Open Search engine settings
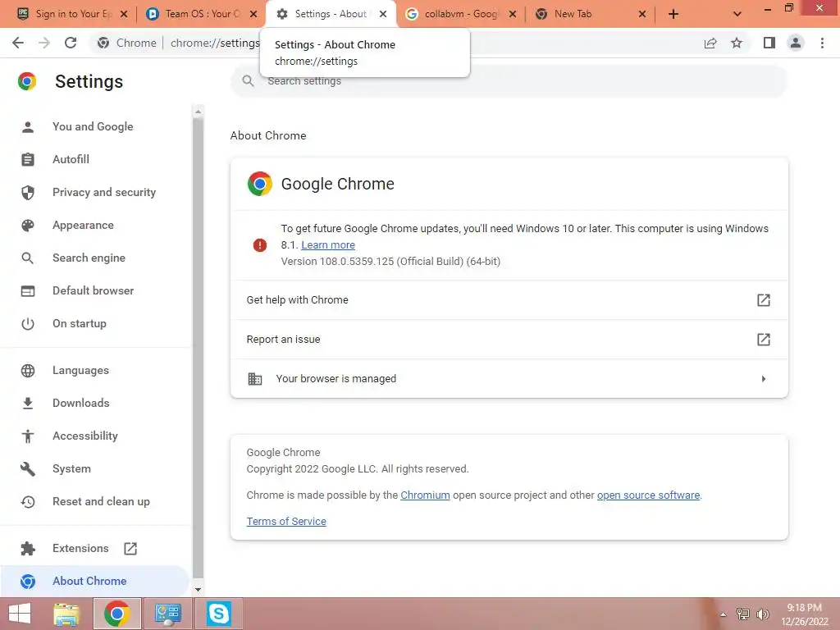 tap(89, 258)
